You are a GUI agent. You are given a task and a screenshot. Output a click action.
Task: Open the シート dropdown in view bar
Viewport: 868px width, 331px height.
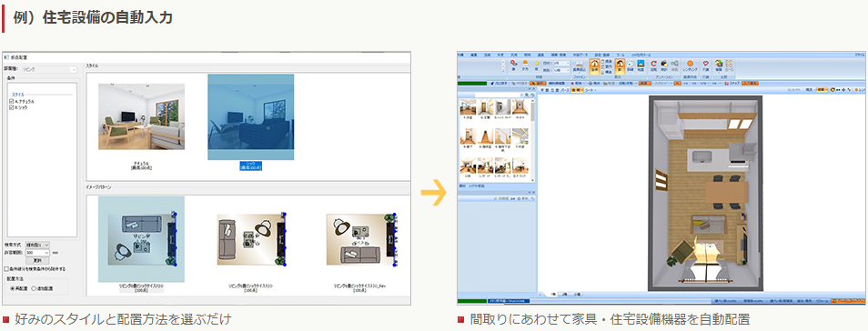pos(590,90)
